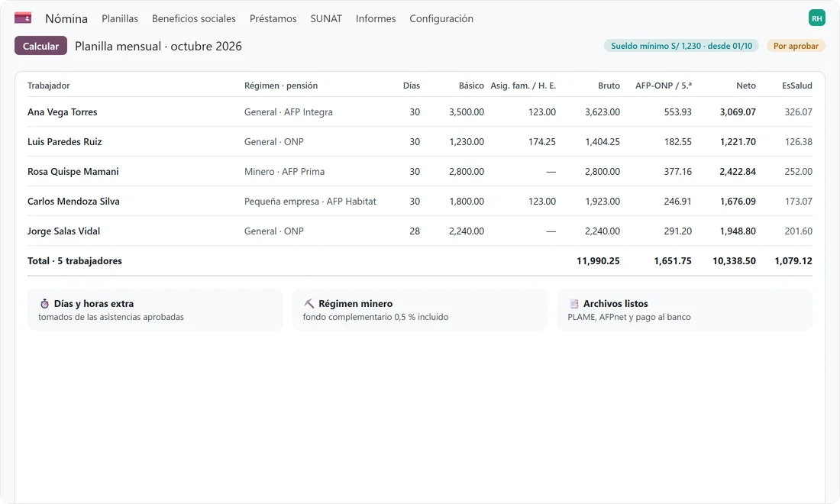Click the Por aprobar status badge
This screenshot has width=840, height=504.
click(796, 46)
